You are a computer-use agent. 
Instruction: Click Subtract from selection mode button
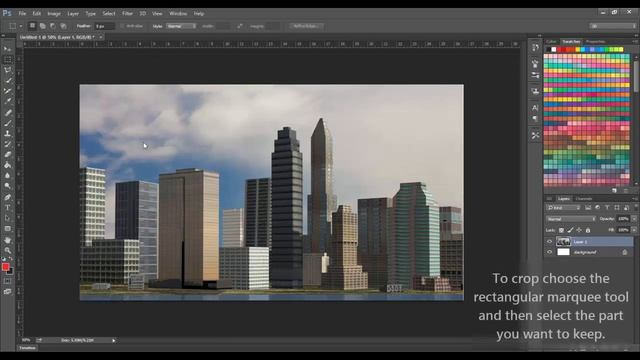click(x=53, y=26)
